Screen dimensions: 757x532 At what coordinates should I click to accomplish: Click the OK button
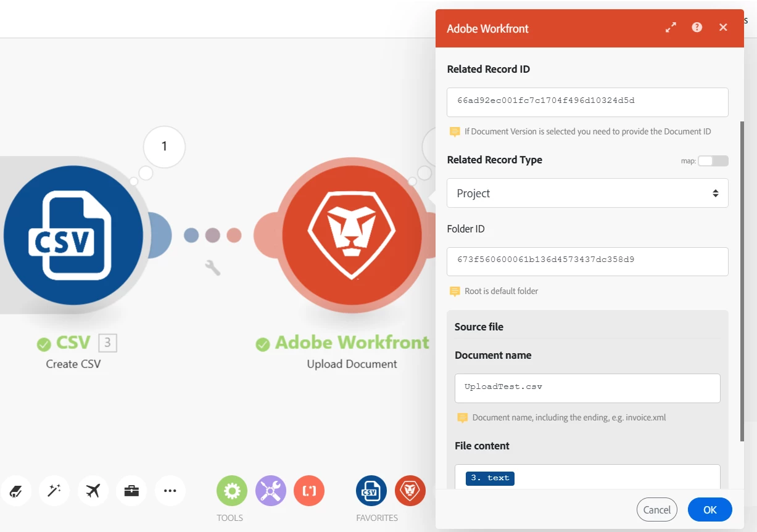point(710,510)
